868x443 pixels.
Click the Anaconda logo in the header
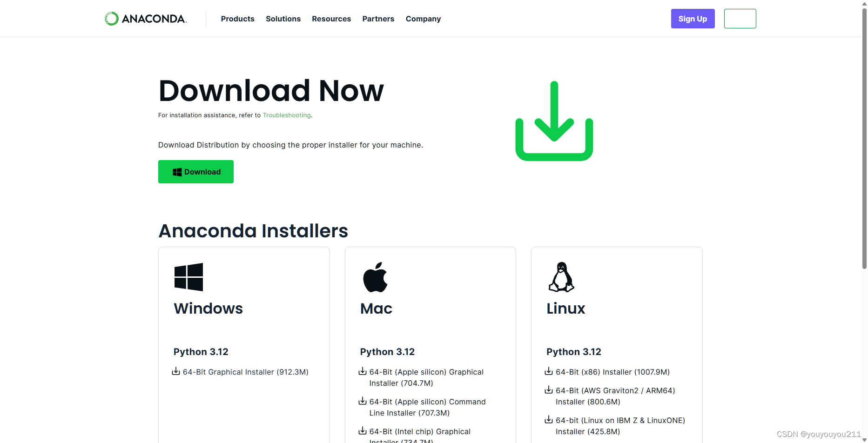(146, 19)
